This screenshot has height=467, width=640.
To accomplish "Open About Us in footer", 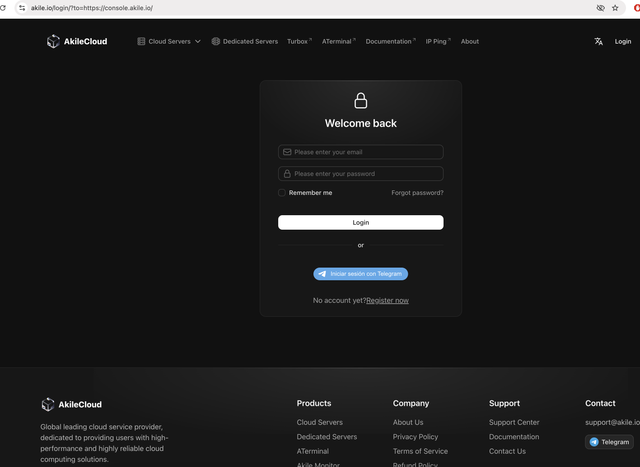I will click(408, 422).
